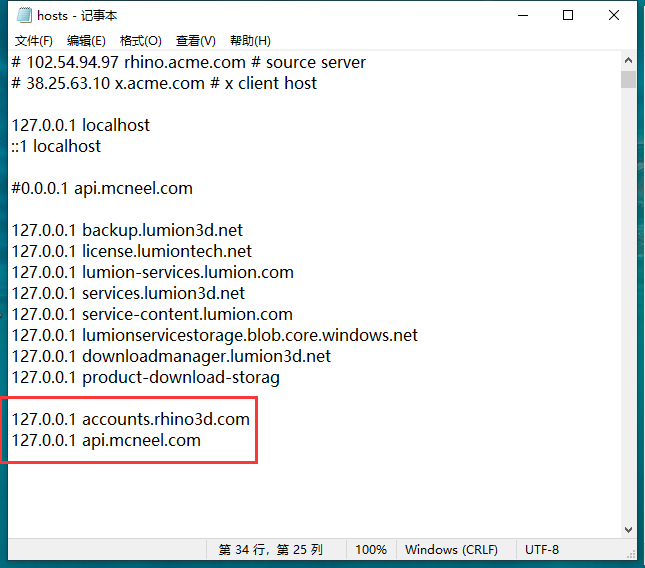645x568 pixels.
Task: Place cursor on '127.0.0.1 localhost' line
Action: (81, 125)
